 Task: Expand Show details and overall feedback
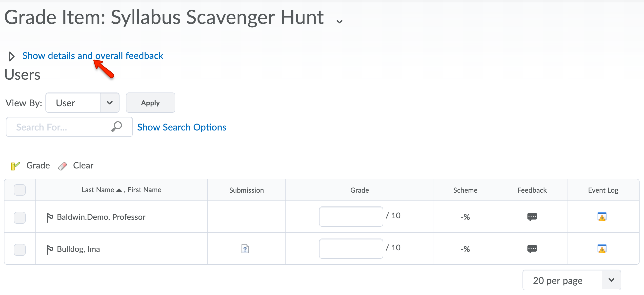coord(93,56)
